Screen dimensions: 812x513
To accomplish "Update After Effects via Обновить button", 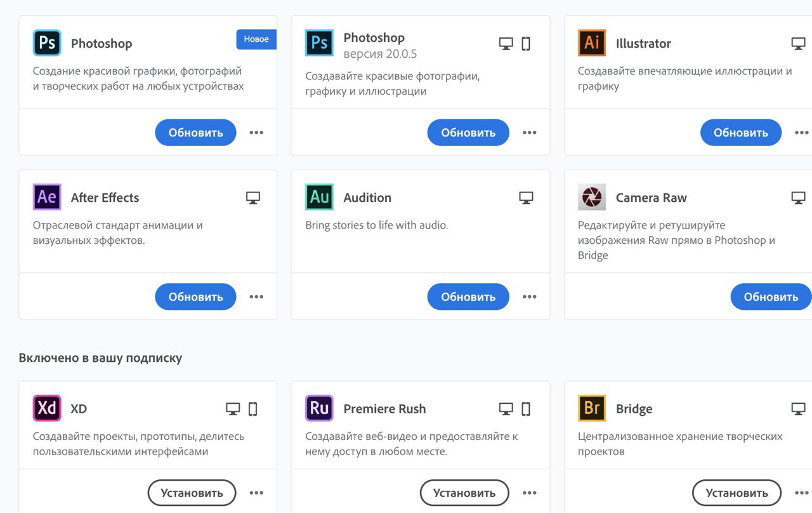I will (x=195, y=296).
